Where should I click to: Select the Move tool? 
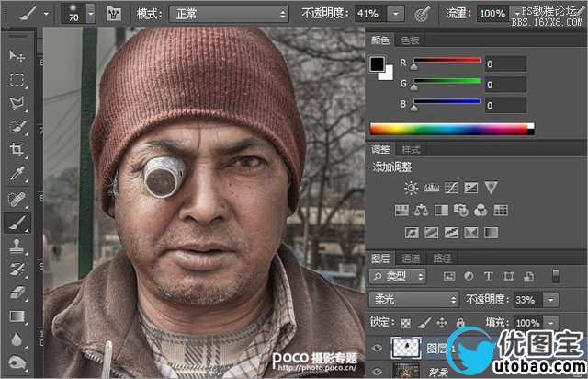[17, 56]
